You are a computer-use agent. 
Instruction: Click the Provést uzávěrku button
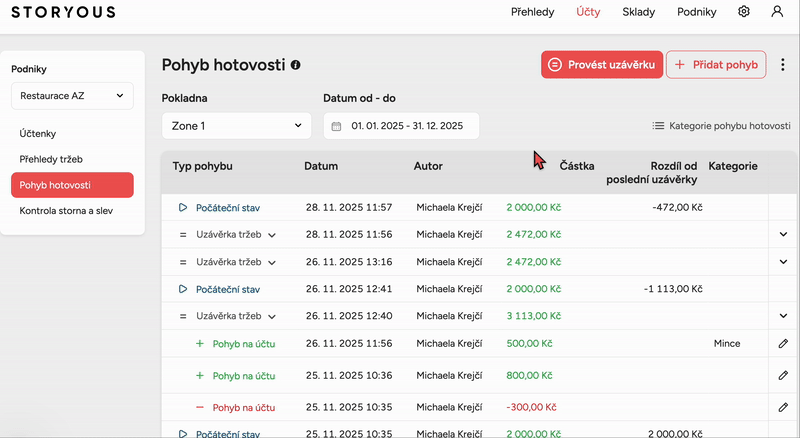coord(601,65)
